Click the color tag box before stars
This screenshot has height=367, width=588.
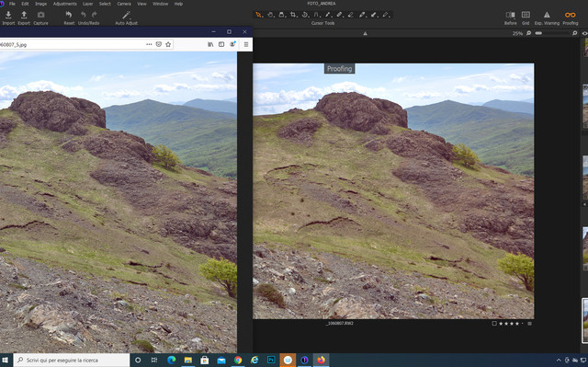pyautogui.click(x=494, y=324)
